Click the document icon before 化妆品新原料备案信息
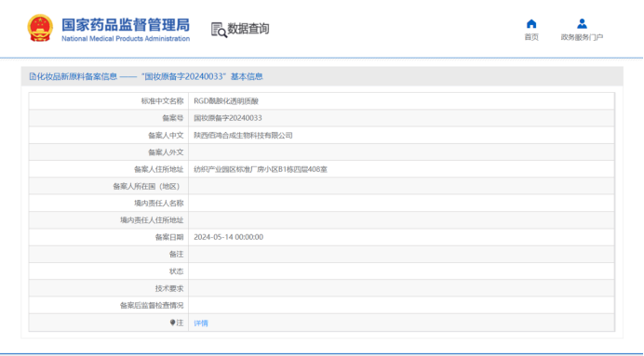The height and width of the screenshot is (356, 644). (x=33, y=77)
